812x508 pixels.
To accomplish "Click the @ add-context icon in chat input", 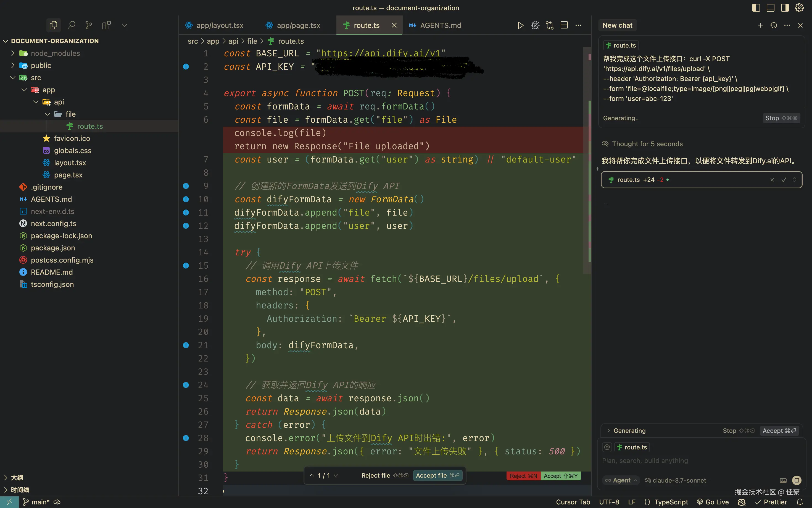I will (607, 447).
